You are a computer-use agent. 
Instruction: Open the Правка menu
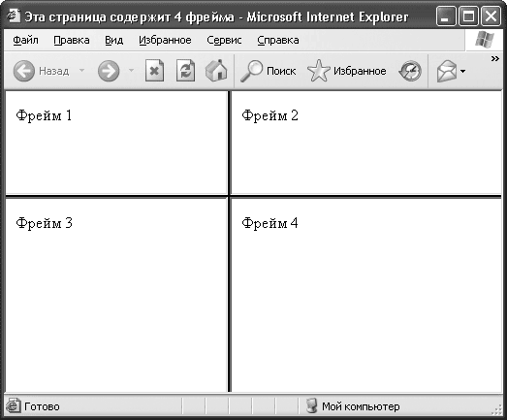(72, 40)
